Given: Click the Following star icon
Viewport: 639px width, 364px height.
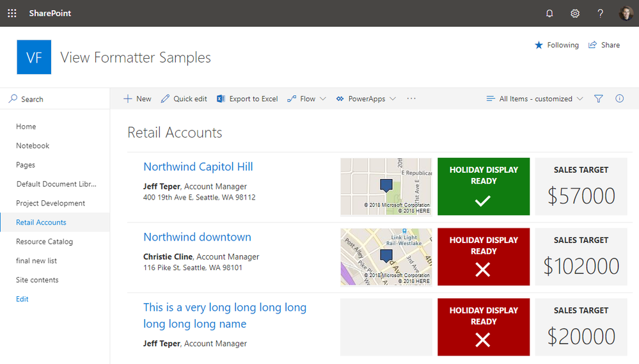Looking at the screenshot, I should tap(539, 45).
